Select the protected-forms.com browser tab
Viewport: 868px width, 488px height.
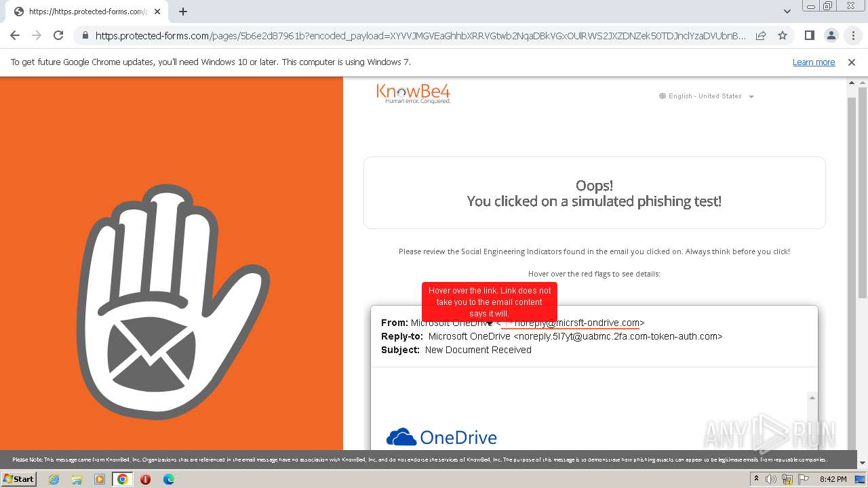[87, 12]
